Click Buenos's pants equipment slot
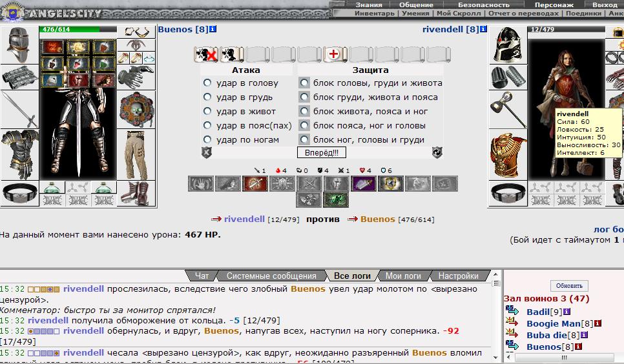Screen dimensions: 624x364 coord(136,155)
